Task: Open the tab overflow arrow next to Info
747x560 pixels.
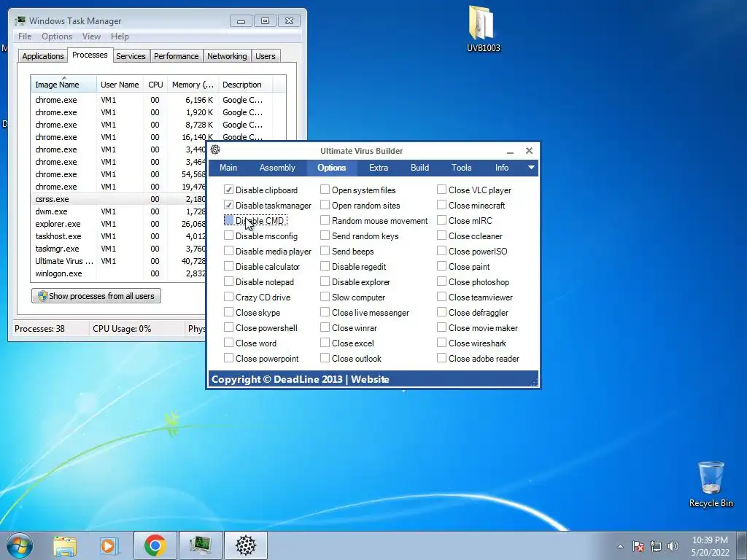Action: click(x=531, y=168)
